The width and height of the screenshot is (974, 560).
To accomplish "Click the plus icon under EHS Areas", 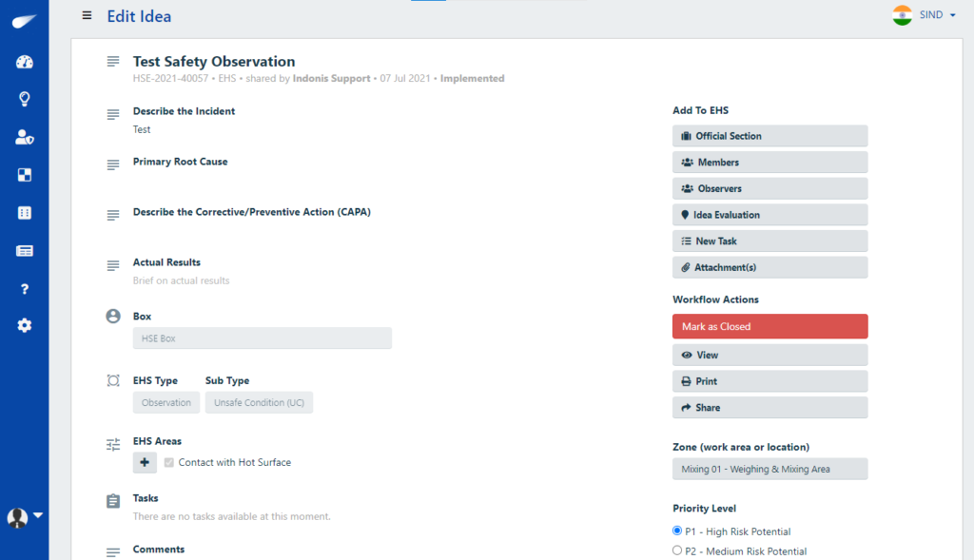I will [145, 463].
